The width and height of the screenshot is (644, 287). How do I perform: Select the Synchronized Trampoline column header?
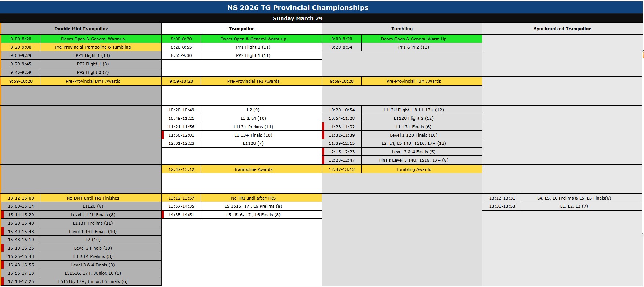click(562, 29)
